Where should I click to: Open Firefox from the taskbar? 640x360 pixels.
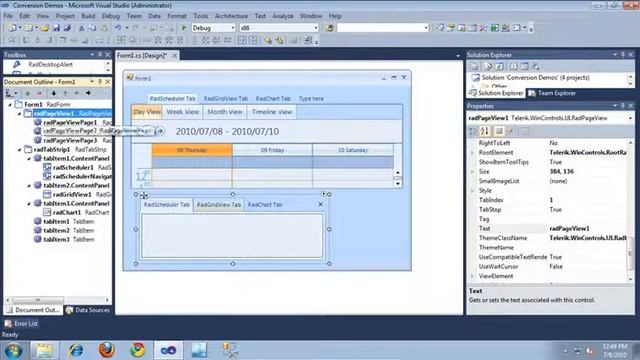coord(107,350)
